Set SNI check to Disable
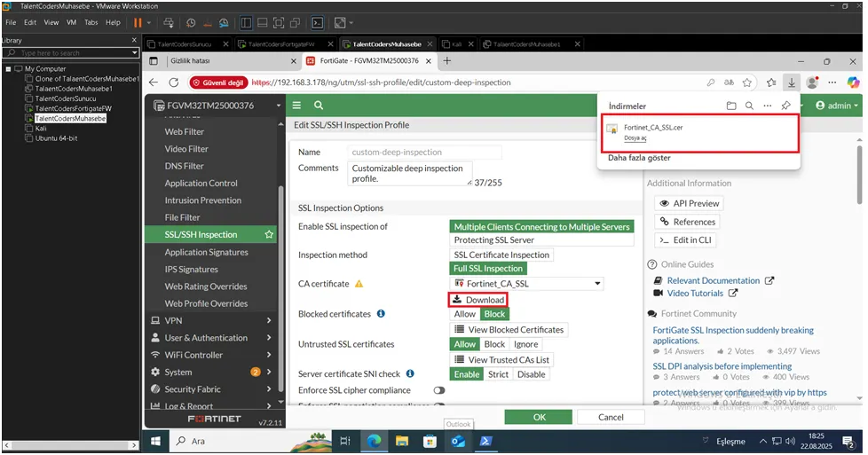 click(532, 375)
